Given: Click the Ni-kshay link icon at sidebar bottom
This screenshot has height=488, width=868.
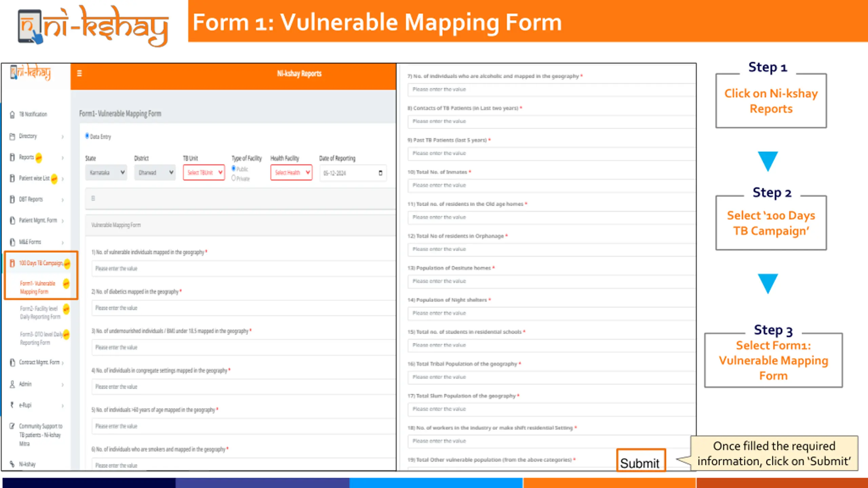Looking at the screenshot, I should pyautogui.click(x=12, y=464).
